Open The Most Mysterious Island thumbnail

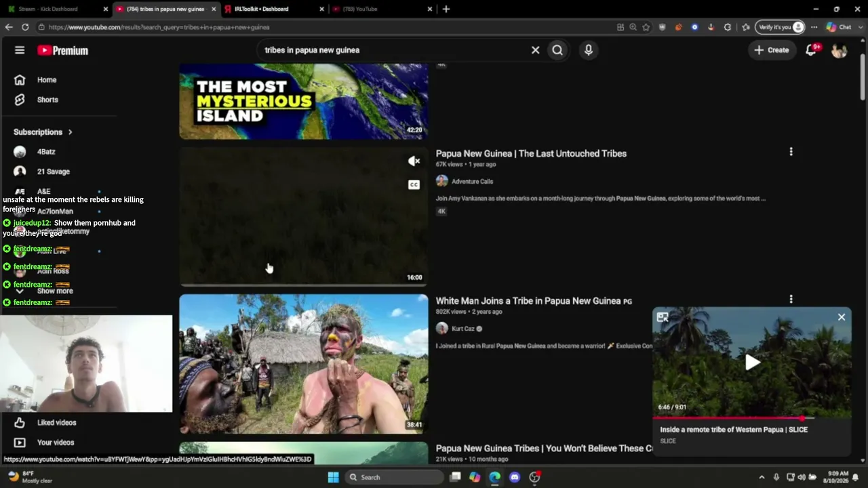[x=304, y=102]
